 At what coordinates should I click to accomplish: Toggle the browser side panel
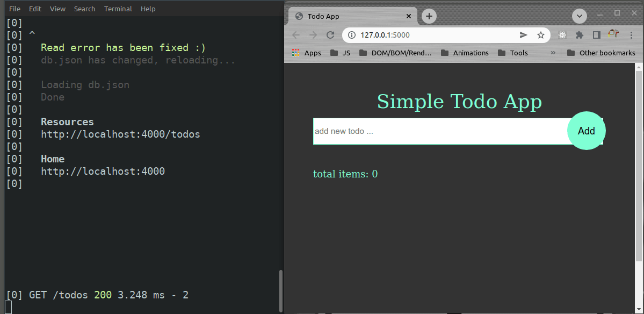point(596,35)
